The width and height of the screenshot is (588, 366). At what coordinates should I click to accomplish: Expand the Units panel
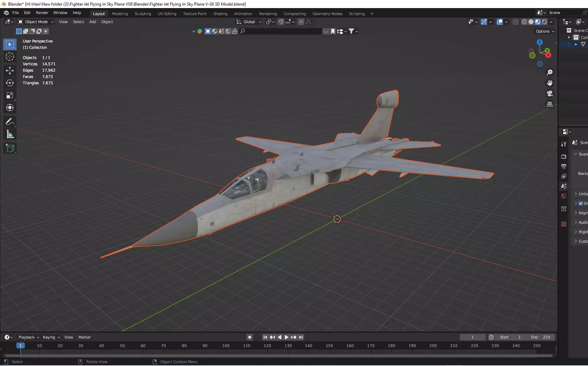581,194
